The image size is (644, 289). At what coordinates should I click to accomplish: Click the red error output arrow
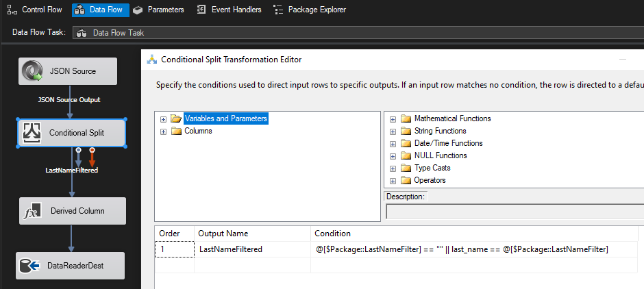92,158
